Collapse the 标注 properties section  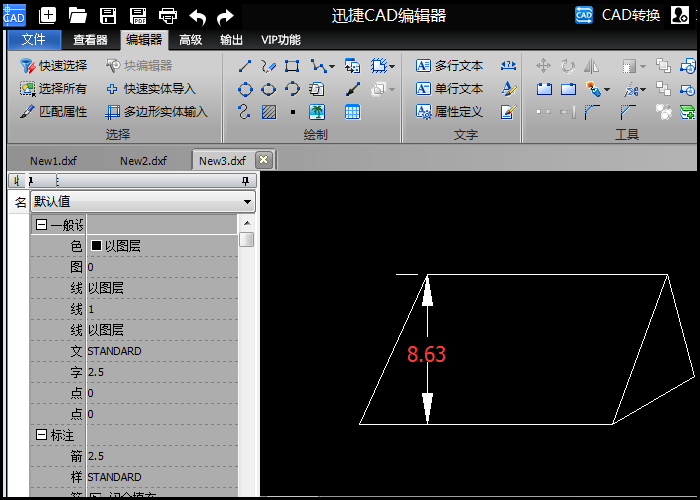coord(41,435)
